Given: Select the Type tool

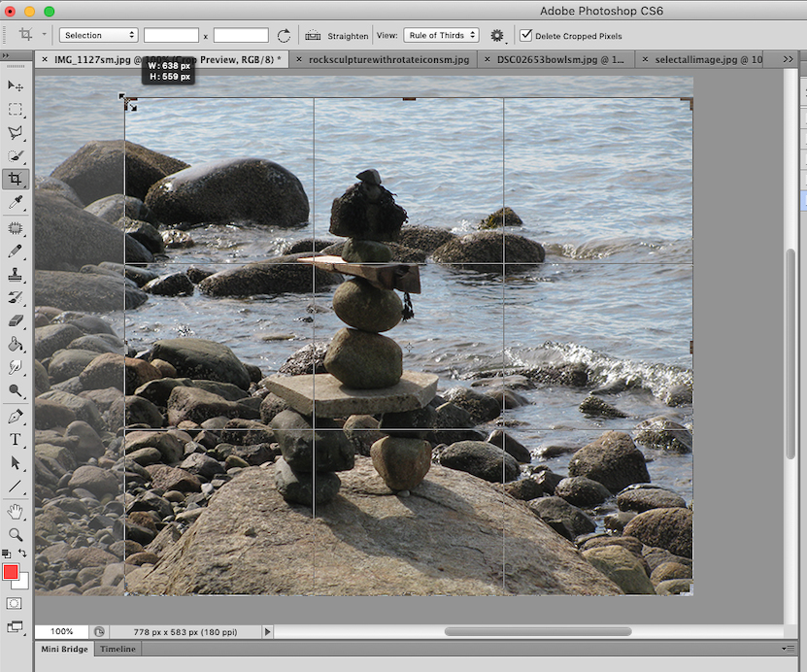Looking at the screenshot, I should (x=15, y=440).
